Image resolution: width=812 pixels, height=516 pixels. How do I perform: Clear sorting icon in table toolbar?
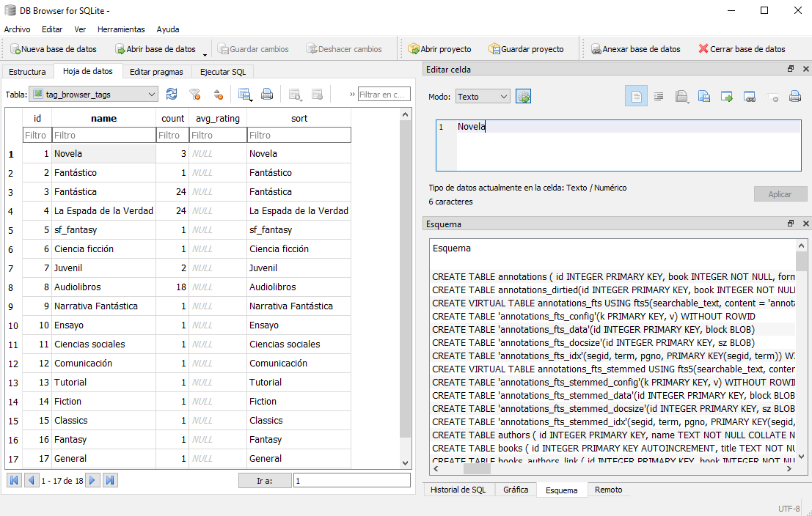[218, 94]
